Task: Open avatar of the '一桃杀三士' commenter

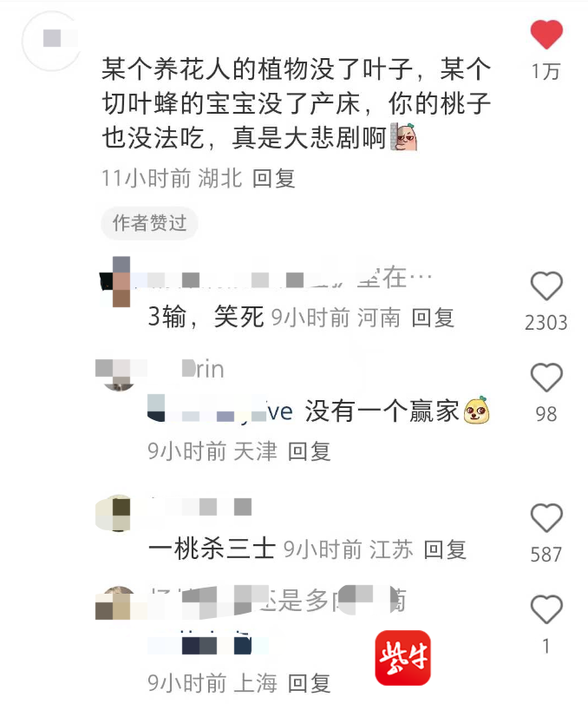Action: click(x=114, y=513)
